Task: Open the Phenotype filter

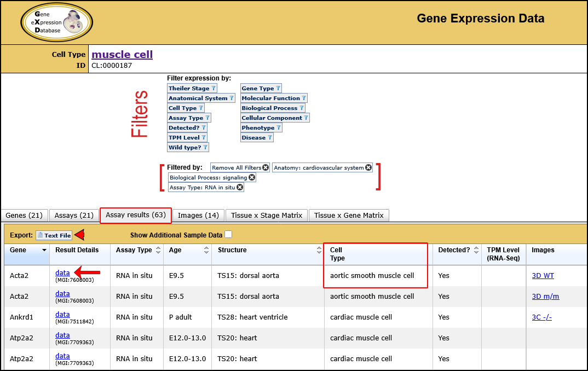Action: point(261,127)
